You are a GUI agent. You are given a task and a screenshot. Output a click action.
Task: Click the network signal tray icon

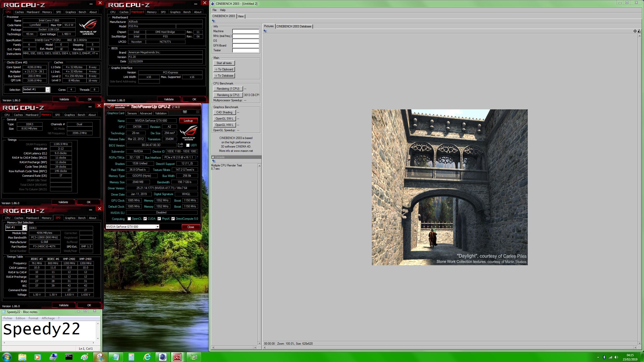point(610,357)
